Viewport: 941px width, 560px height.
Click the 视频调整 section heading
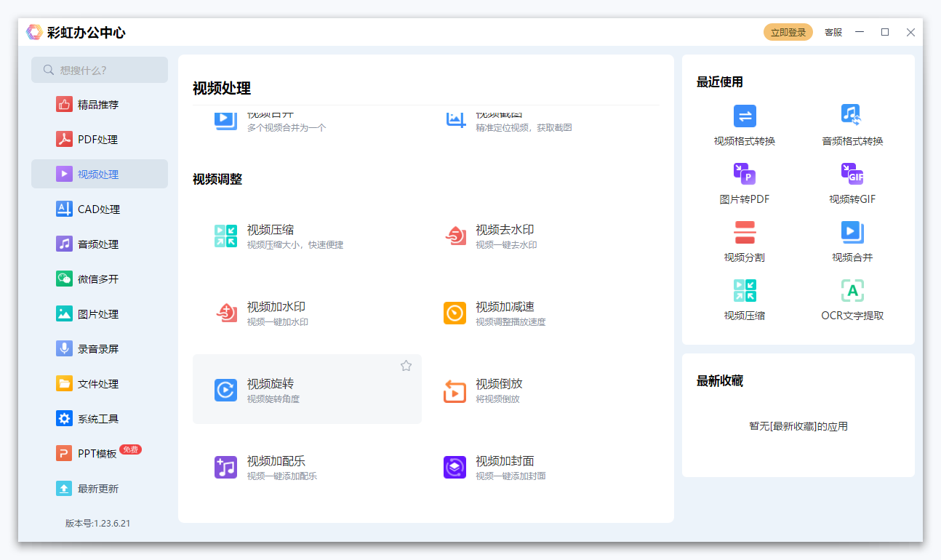pos(217,179)
